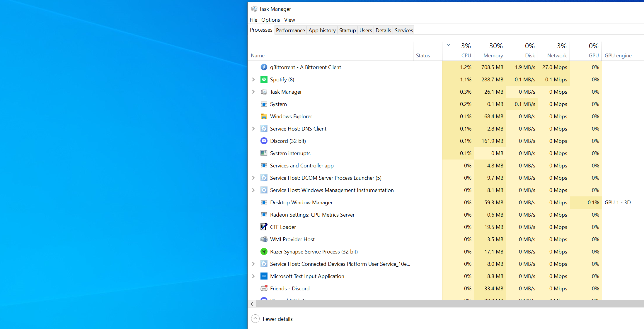The image size is (644, 329).
Task: Click Microsoft Text Input Application icon
Action: 264,276
